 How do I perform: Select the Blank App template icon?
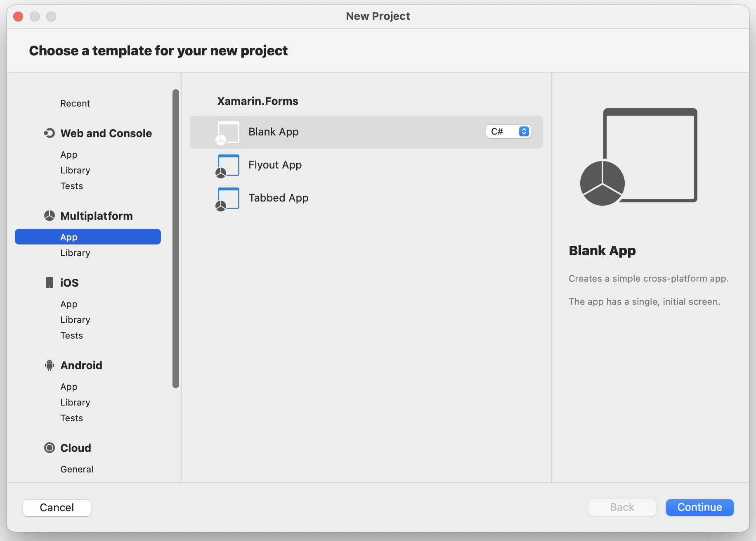click(227, 132)
